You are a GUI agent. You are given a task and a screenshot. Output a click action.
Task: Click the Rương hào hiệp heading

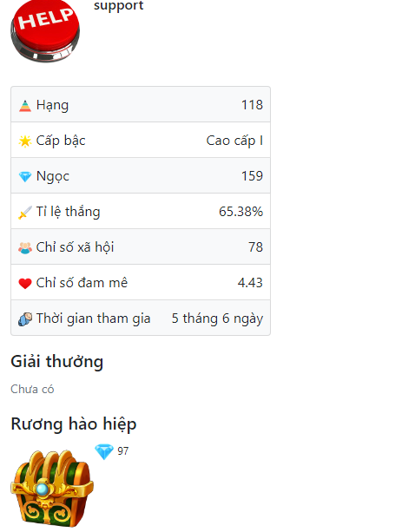coord(74,424)
